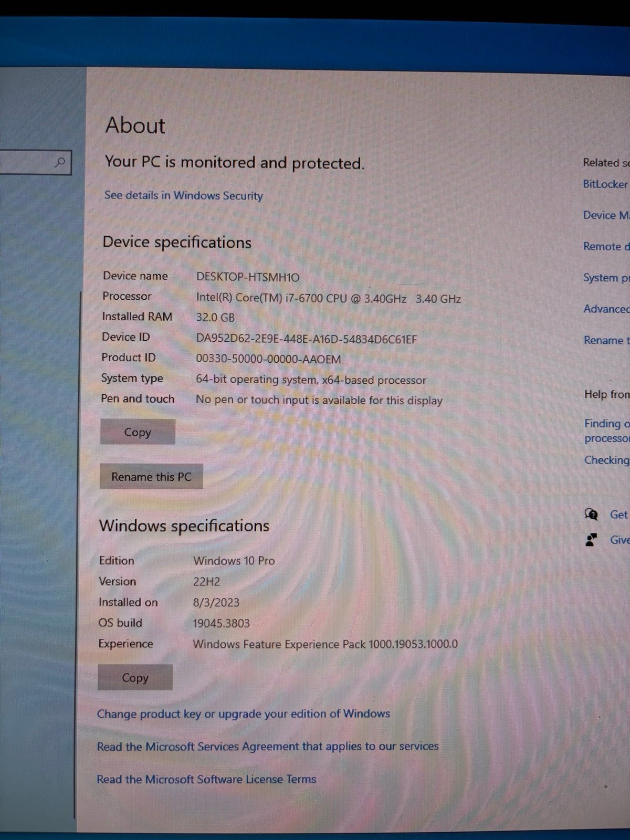
Task: Open the Device Manager link
Action: coord(606,215)
